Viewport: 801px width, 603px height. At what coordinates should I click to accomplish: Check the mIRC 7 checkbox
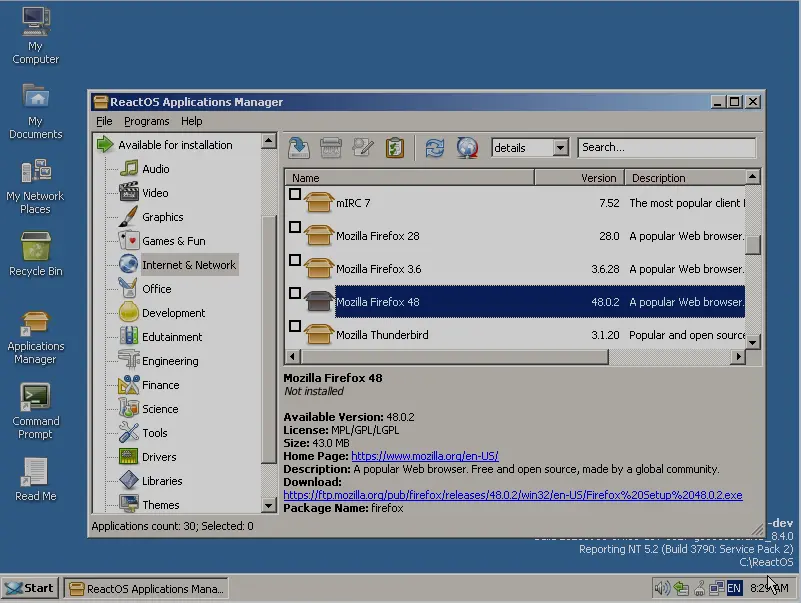(x=295, y=194)
